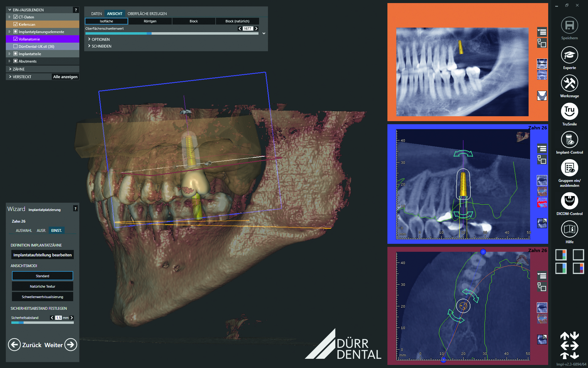The width and height of the screenshot is (588, 368).
Task: Click the Speichern save icon
Action: pos(569,25)
